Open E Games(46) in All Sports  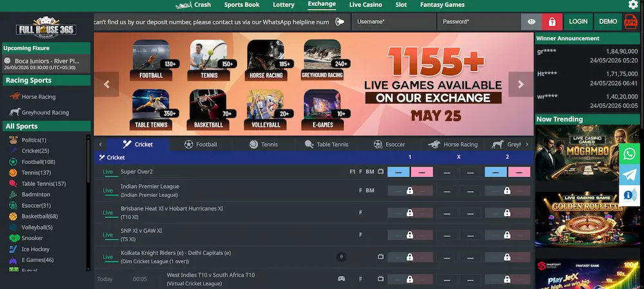pyautogui.click(x=31, y=260)
